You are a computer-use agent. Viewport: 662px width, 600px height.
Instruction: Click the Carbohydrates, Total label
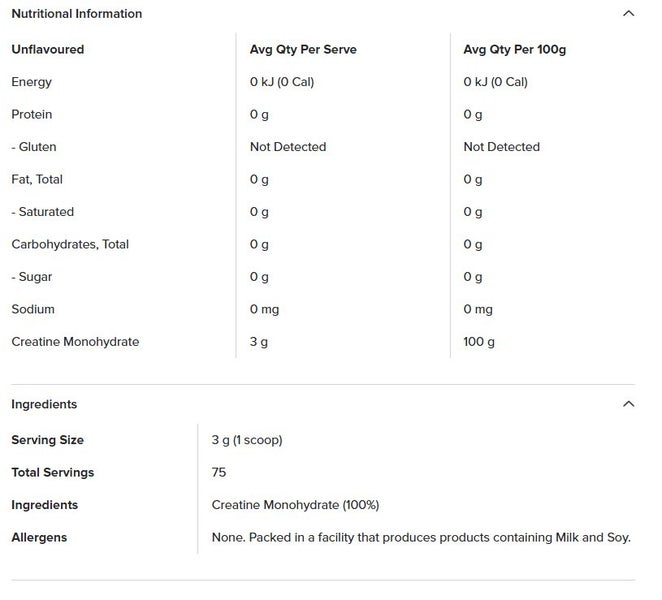(70, 244)
